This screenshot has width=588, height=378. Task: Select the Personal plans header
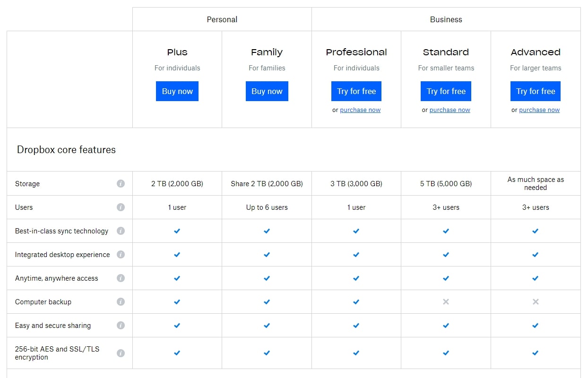(222, 19)
